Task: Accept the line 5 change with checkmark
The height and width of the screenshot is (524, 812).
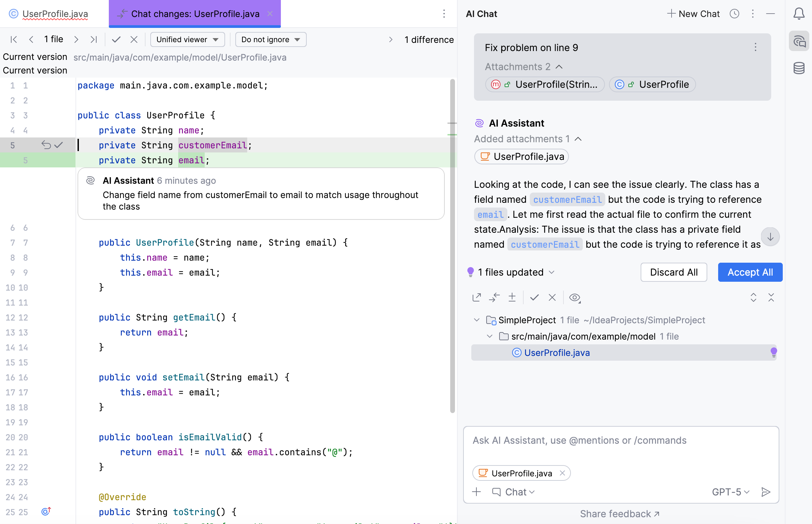Action: tap(59, 145)
